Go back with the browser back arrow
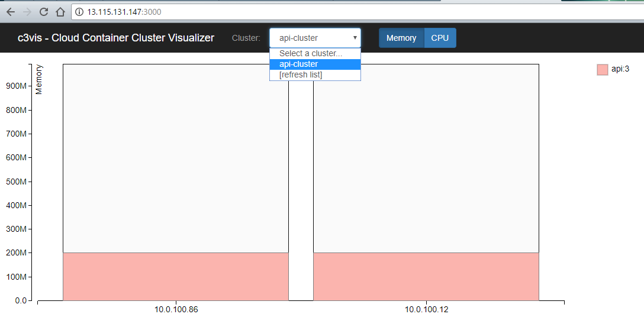Image resolution: width=644 pixels, height=327 pixels. (11, 12)
